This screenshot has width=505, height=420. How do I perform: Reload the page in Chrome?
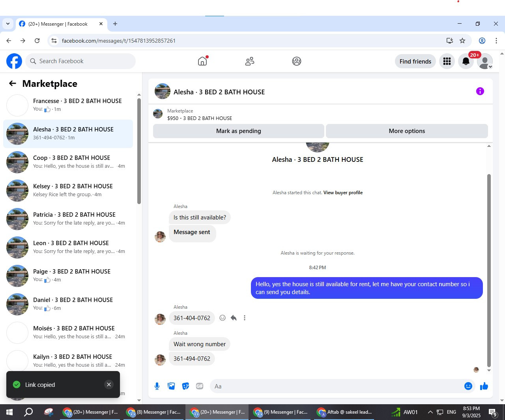tap(37, 41)
